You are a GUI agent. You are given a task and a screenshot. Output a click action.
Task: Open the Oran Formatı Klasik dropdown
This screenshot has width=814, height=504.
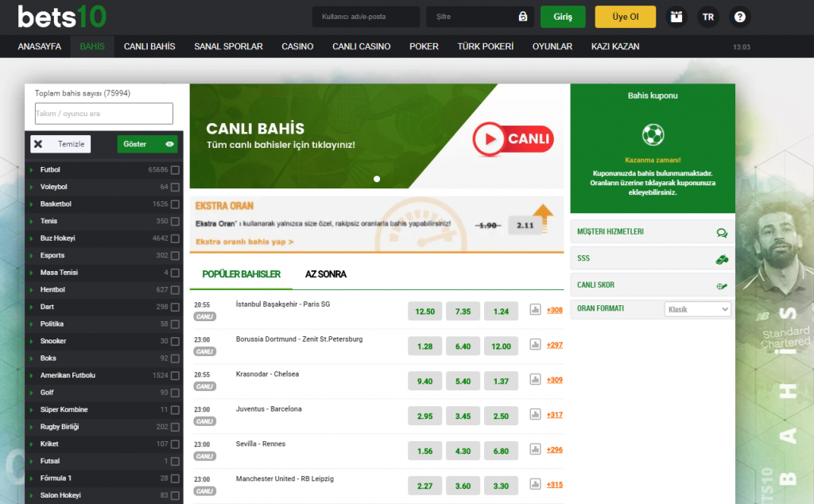tap(697, 308)
